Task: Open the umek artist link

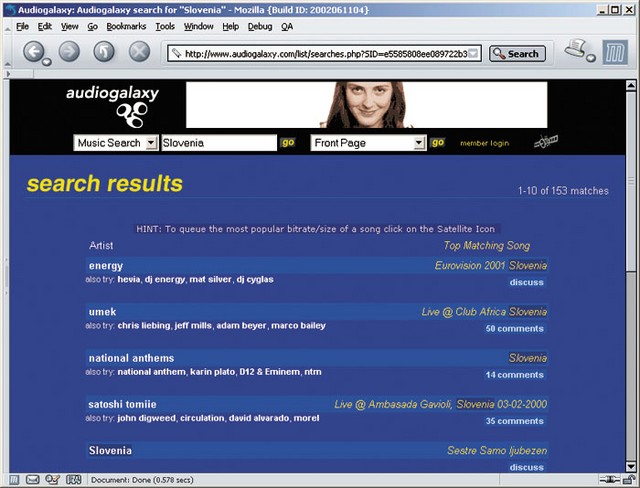Action: (x=102, y=312)
